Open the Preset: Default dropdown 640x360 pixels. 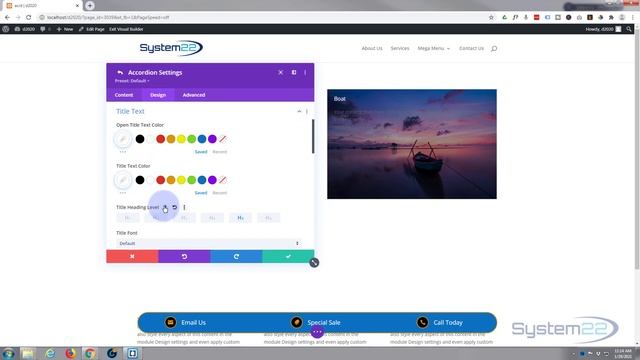pyautogui.click(x=132, y=81)
